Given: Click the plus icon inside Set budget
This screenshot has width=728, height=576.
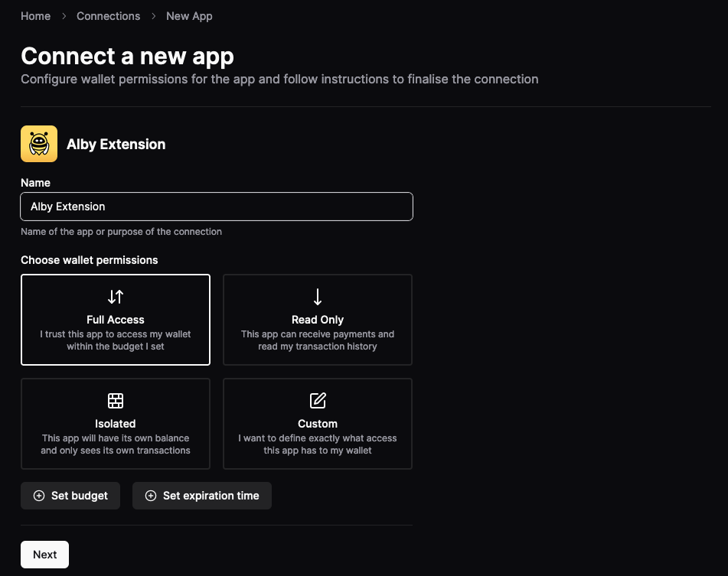Looking at the screenshot, I should coord(38,496).
